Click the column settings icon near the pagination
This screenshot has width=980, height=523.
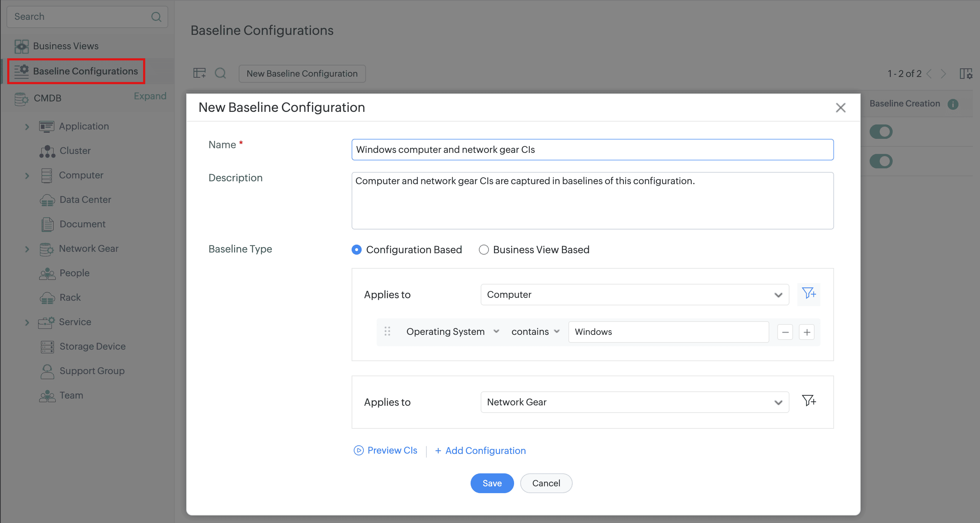(x=966, y=73)
